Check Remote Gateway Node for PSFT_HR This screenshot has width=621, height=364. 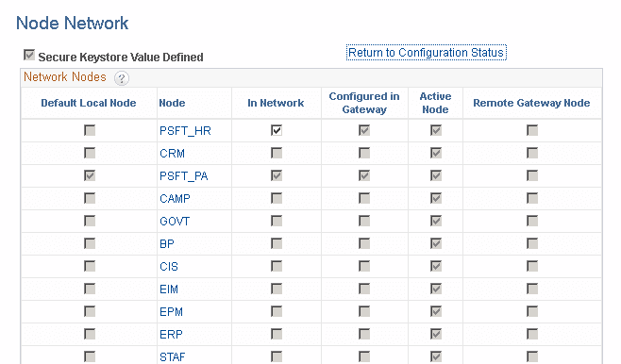[532, 130]
